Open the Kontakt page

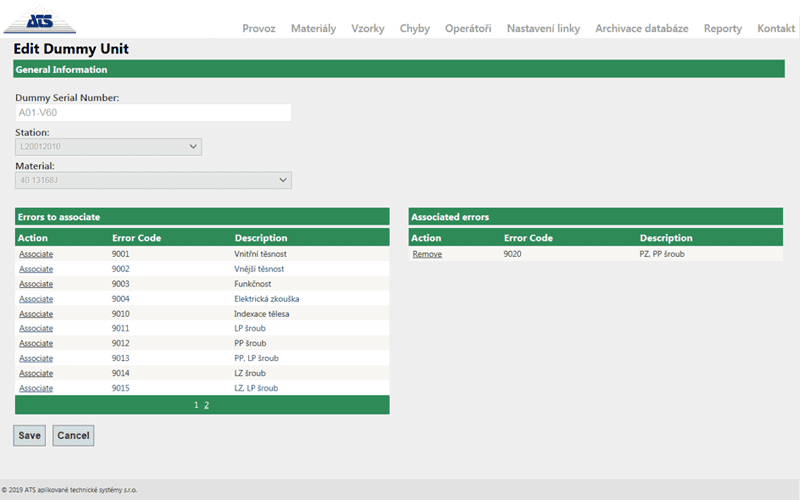pyautogui.click(x=776, y=28)
